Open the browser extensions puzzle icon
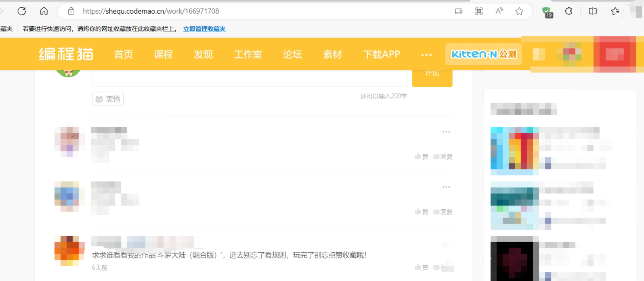 [x=568, y=11]
